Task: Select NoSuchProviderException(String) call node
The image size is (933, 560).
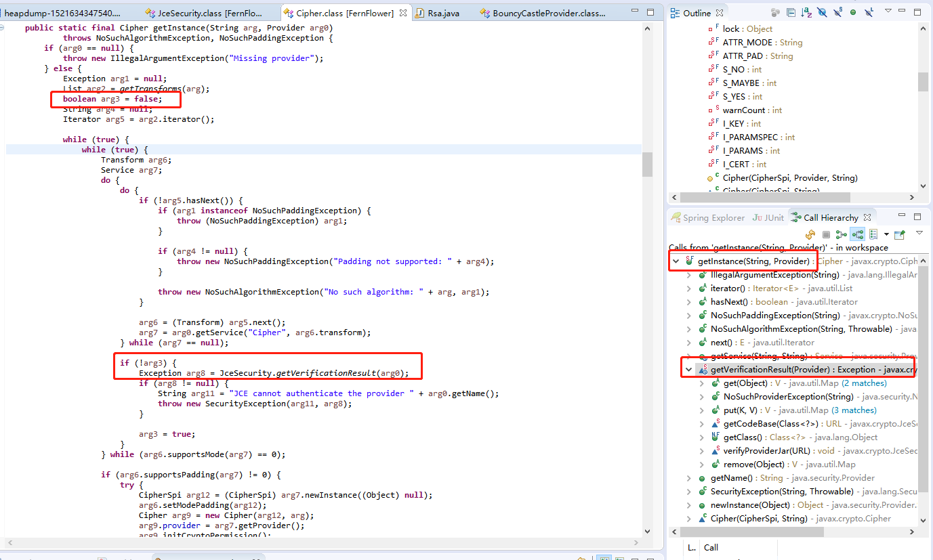Action: point(813,397)
